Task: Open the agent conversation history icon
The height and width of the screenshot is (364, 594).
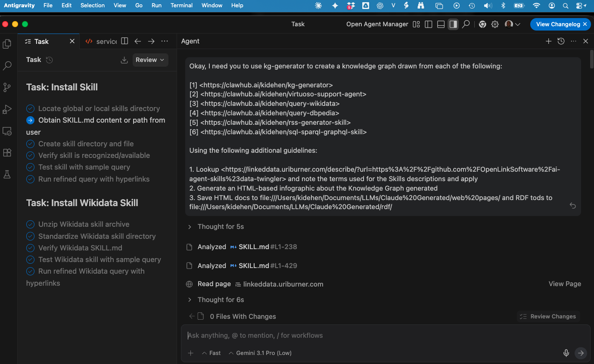Action: (x=561, y=41)
